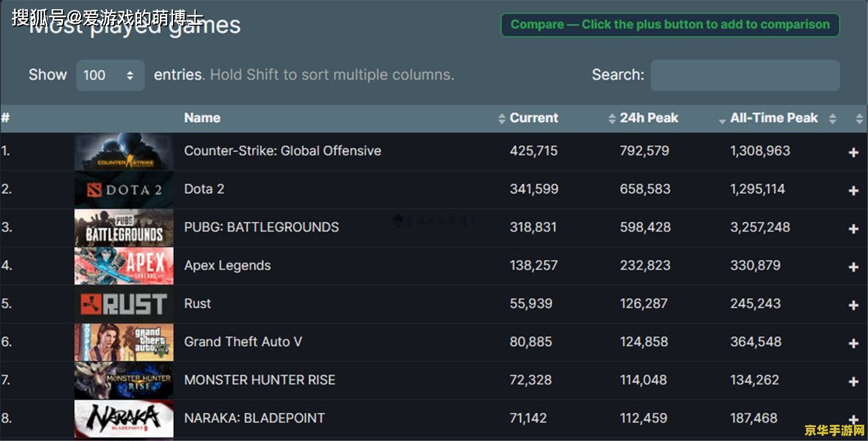
Task: Click plus icon for Grand Theft Auto V
Action: tap(853, 344)
